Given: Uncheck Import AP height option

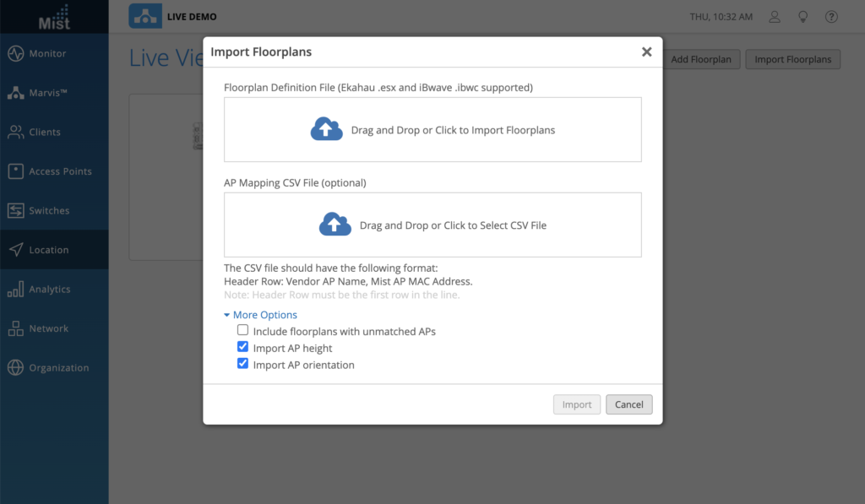Looking at the screenshot, I should 243,348.
